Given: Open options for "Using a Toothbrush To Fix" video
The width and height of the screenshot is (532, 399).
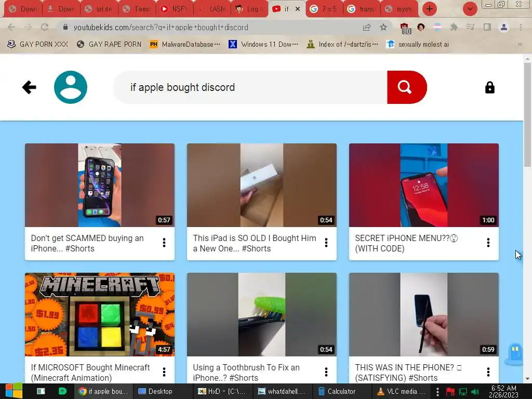Looking at the screenshot, I should (326, 372).
